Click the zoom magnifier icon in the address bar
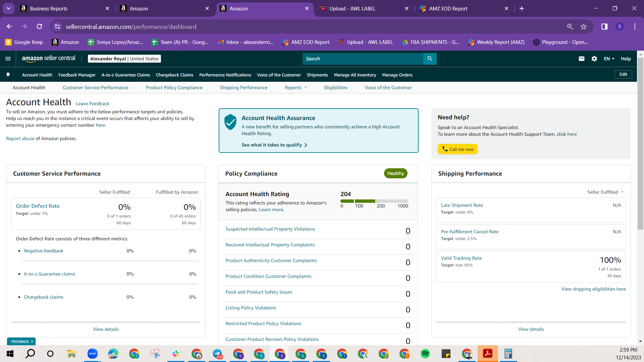The image size is (644, 362). click(570, 26)
